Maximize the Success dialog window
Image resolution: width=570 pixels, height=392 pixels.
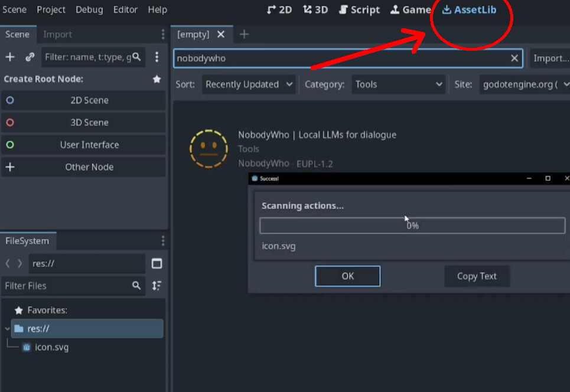[548, 178]
